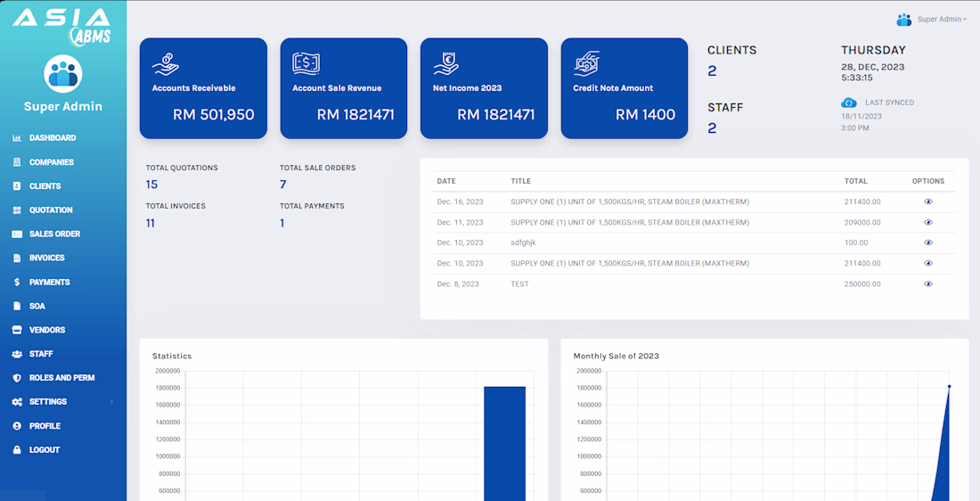980x501 pixels.
Task: Click the Settings gears icon
Action: (x=17, y=402)
